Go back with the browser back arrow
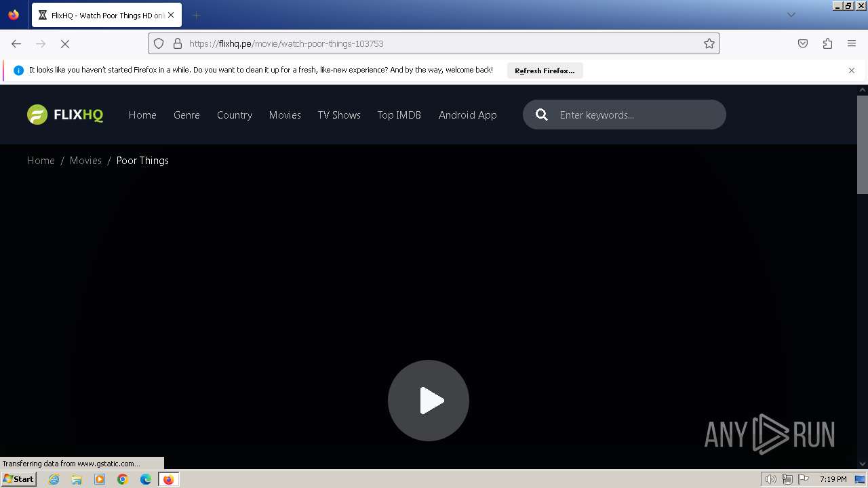This screenshot has height=488, width=868. coord(16,43)
